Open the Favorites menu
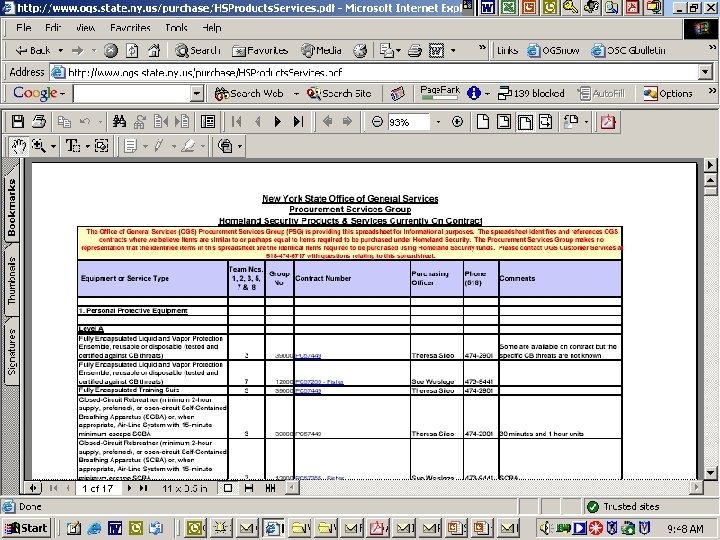This screenshot has width=720, height=540. [x=130, y=28]
